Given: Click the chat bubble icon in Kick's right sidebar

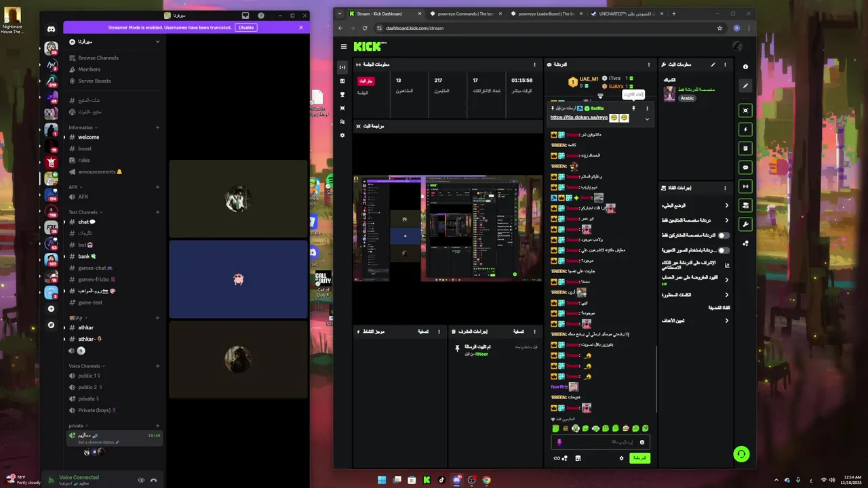Looking at the screenshot, I should pyautogui.click(x=745, y=167).
